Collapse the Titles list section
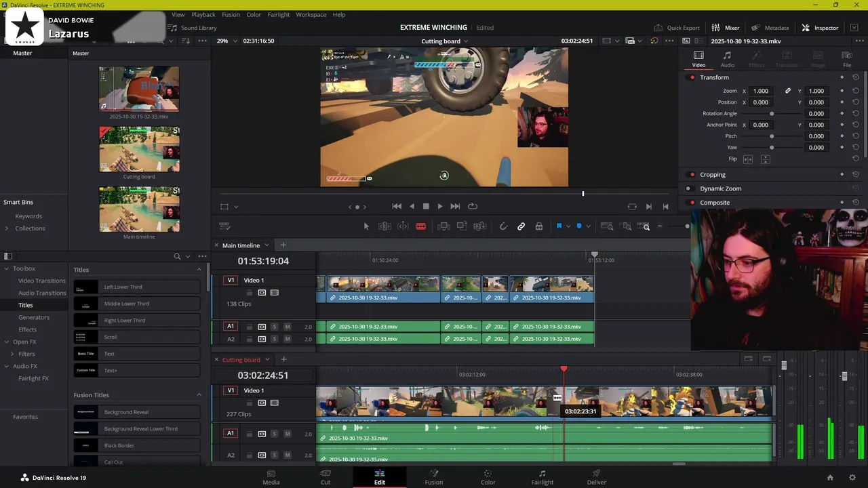Image resolution: width=868 pixels, height=488 pixels. coord(199,270)
